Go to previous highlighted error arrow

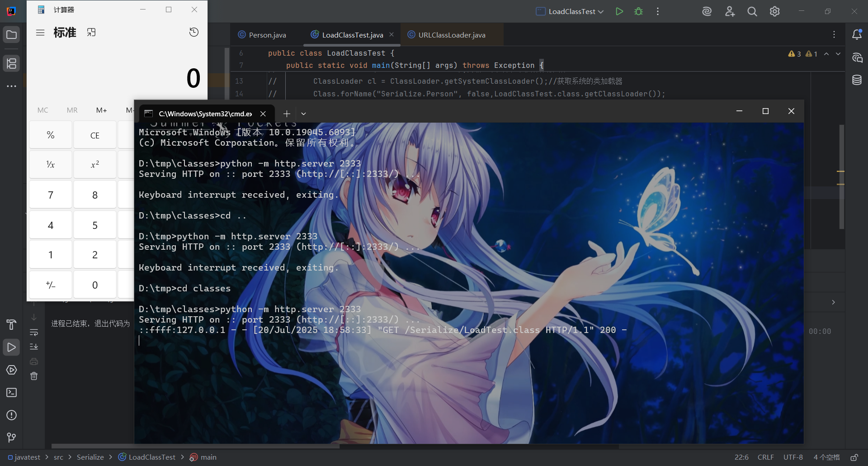826,54
